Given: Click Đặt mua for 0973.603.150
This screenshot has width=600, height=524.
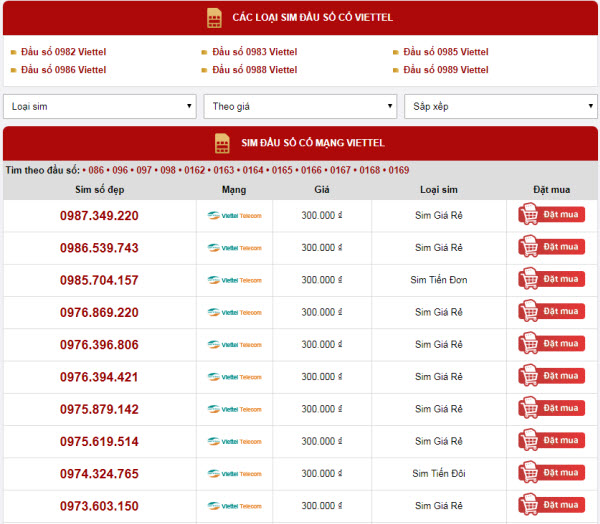Looking at the screenshot, I should pos(551,504).
